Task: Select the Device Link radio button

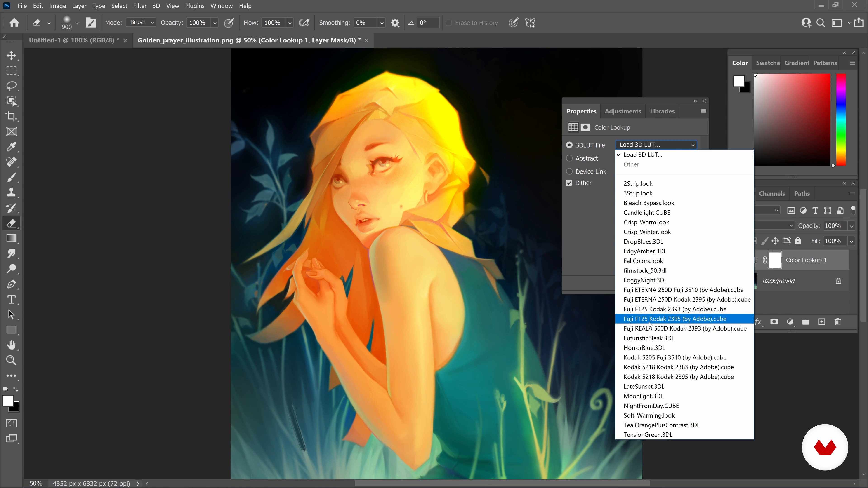Action: [569, 171]
